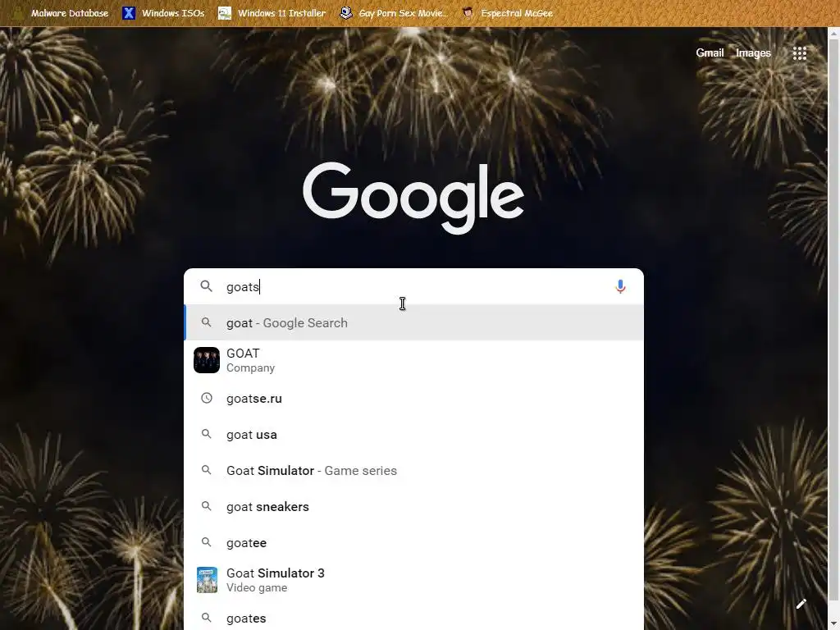Open Gmail link
Screen dimensions: 840x630
coord(710,52)
